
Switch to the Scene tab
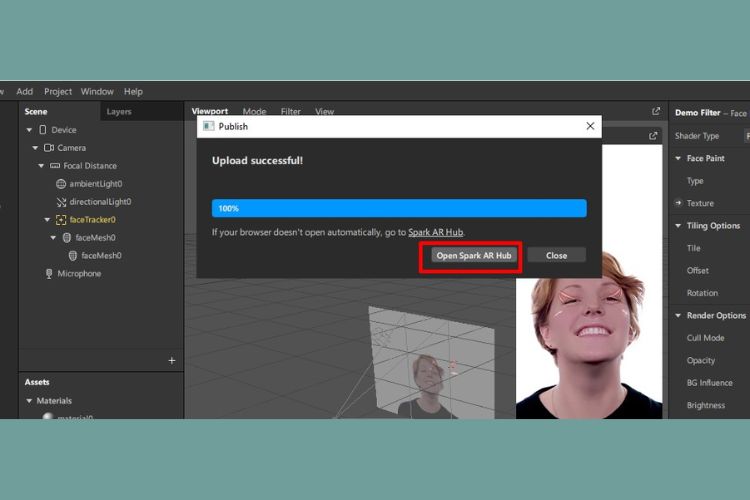(36, 111)
